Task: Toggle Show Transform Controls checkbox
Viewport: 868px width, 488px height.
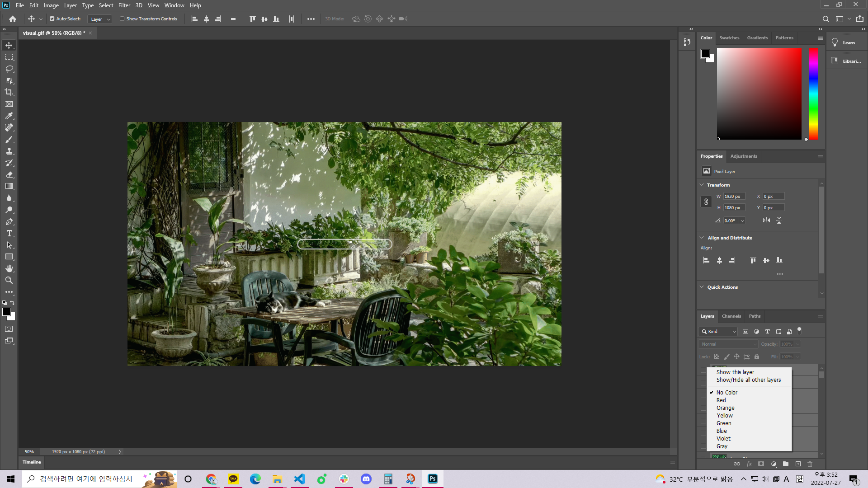Action: click(x=122, y=19)
